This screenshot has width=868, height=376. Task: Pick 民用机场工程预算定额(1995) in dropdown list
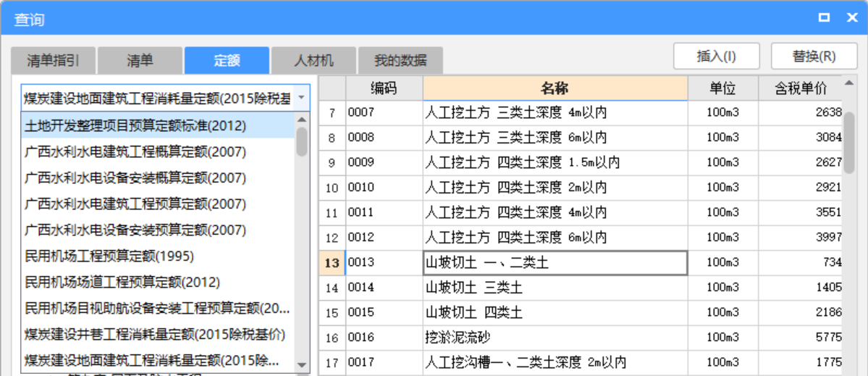(109, 256)
